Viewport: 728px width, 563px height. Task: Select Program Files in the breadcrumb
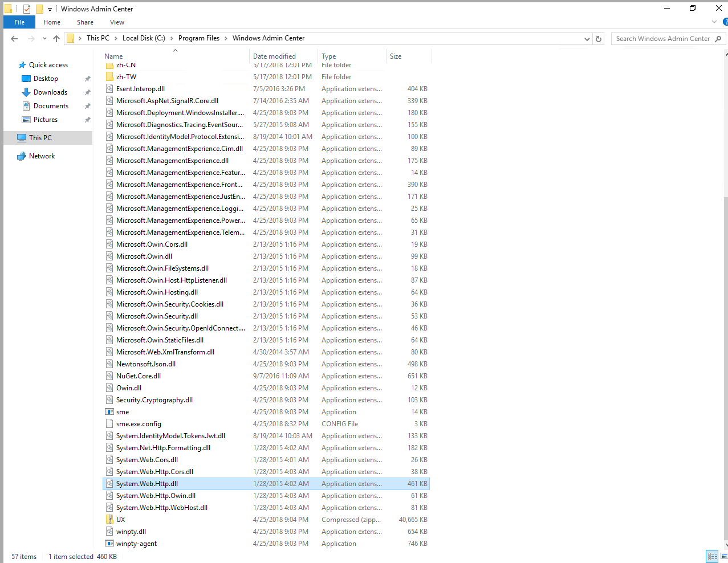(x=199, y=38)
